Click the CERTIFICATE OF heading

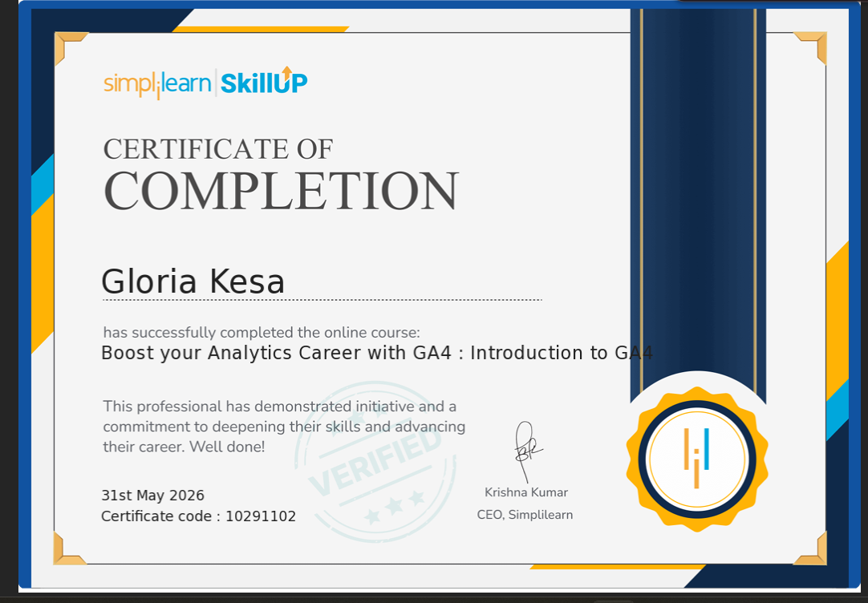click(218, 149)
